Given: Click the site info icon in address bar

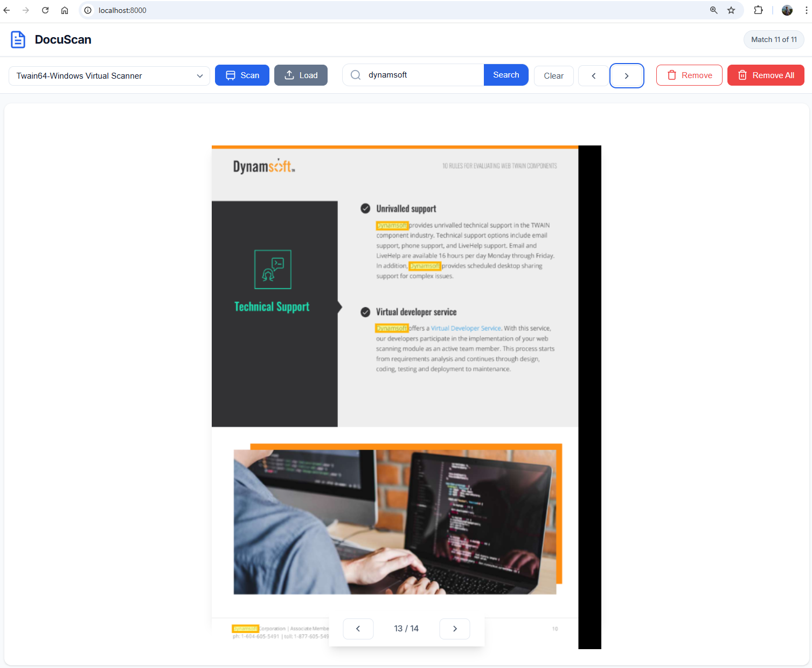Looking at the screenshot, I should tap(87, 10).
